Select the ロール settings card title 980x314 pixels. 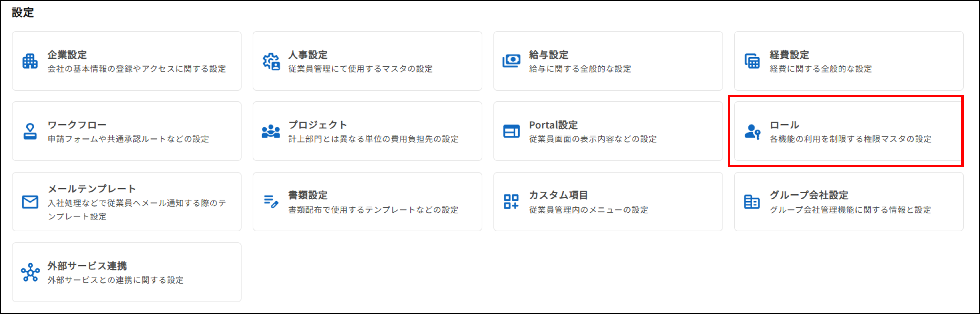(784, 125)
